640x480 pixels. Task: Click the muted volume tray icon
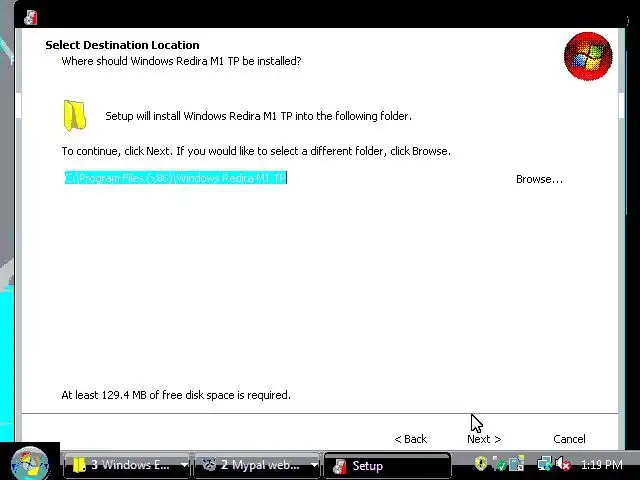point(563,464)
